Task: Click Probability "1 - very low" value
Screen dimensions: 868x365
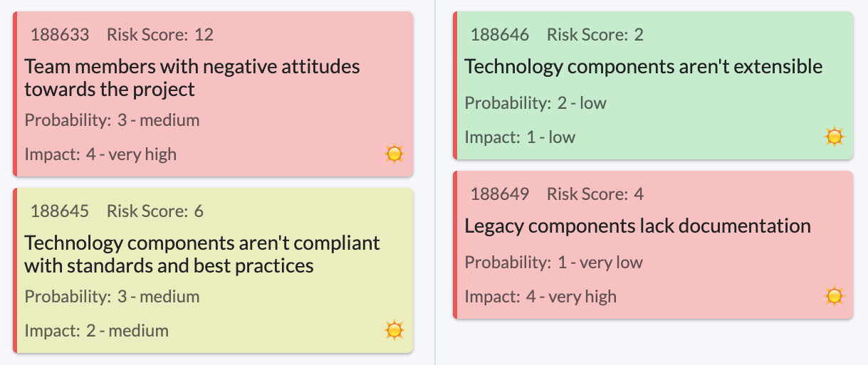Action: click(x=600, y=263)
